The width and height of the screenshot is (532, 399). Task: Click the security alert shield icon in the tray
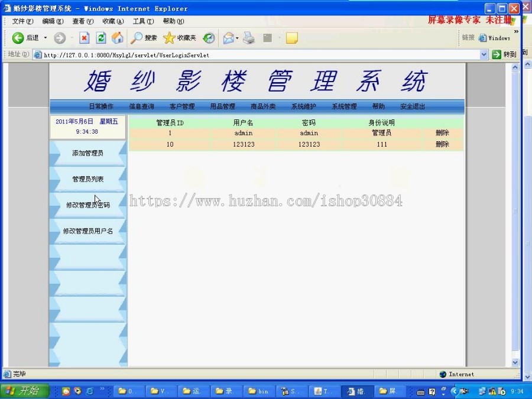pos(492,391)
